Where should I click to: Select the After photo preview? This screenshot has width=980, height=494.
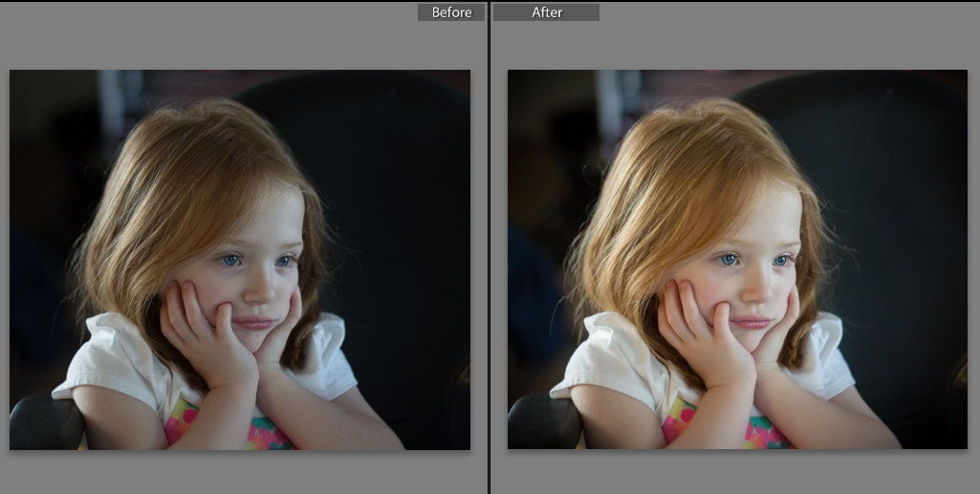click(737, 259)
